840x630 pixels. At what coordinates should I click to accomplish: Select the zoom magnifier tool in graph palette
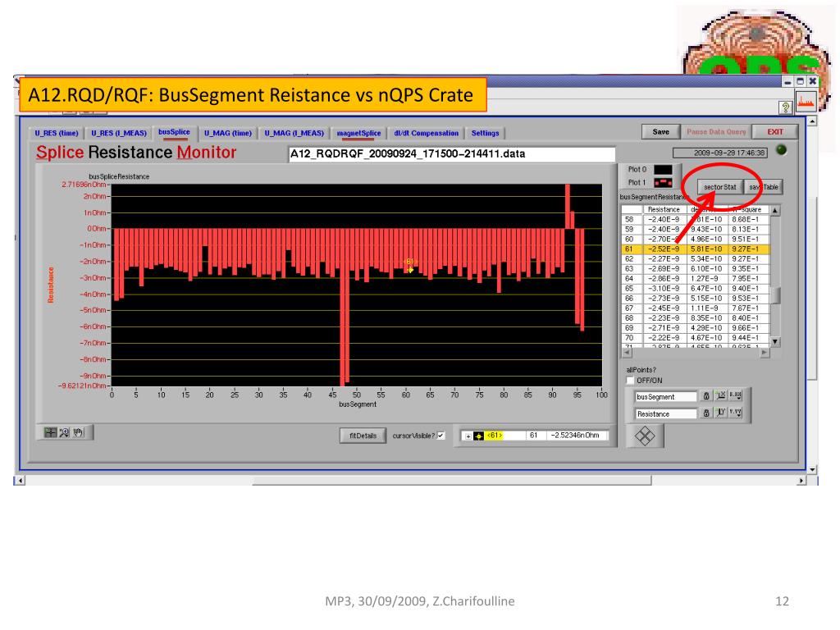click(x=64, y=432)
